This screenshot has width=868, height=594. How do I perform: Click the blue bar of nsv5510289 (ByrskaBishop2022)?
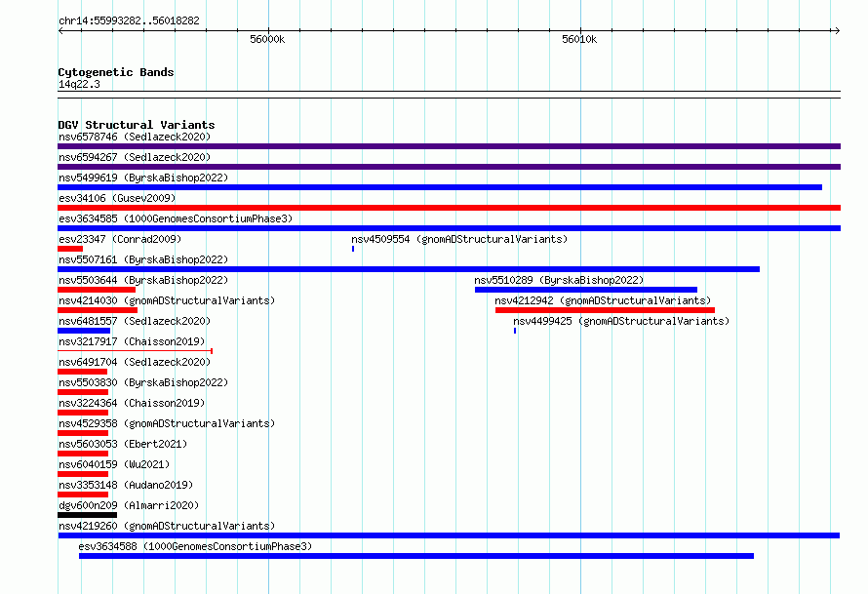click(586, 290)
